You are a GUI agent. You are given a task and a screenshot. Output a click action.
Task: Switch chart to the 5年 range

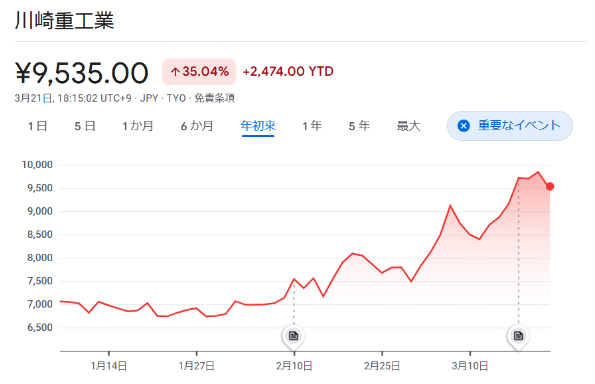click(x=359, y=126)
